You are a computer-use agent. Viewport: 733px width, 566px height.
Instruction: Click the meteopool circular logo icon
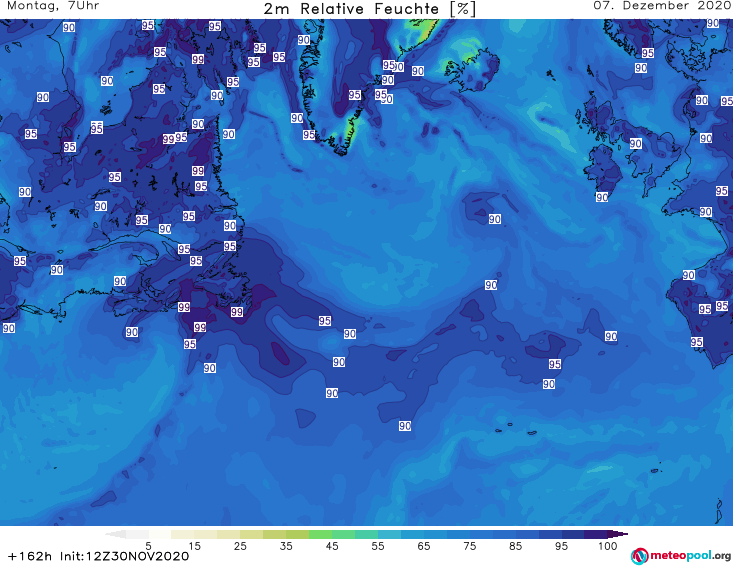coord(640,556)
